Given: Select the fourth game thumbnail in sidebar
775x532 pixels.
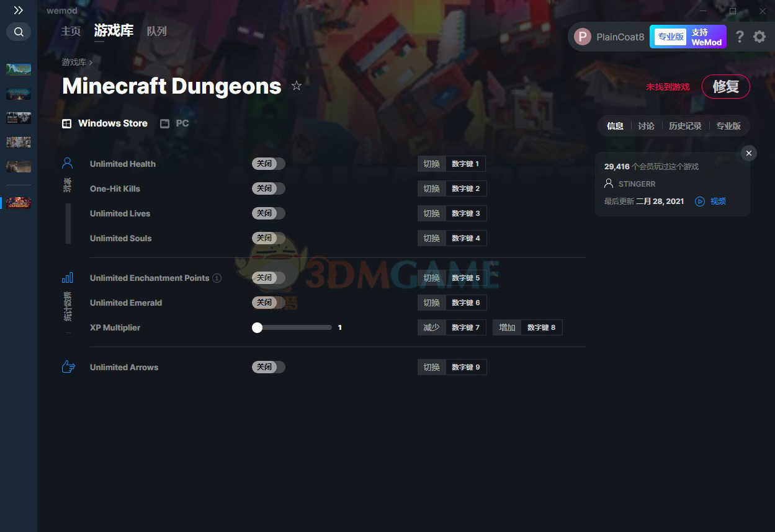Looking at the screenshot, I should [19, 142].
